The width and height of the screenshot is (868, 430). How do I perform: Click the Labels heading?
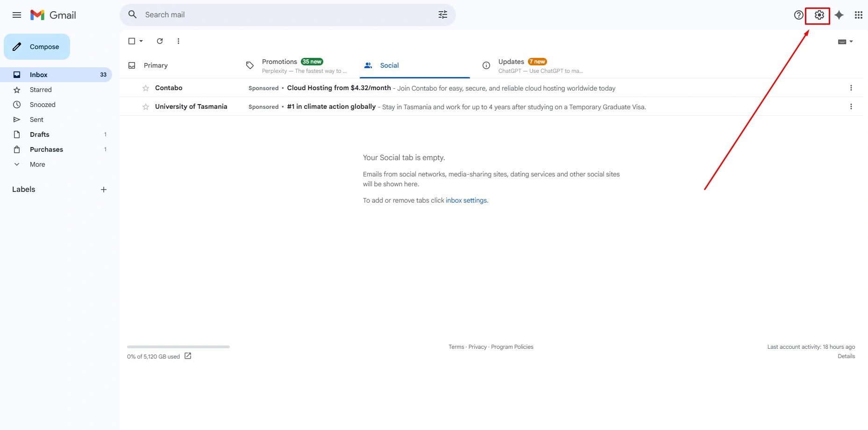[24, 189]
